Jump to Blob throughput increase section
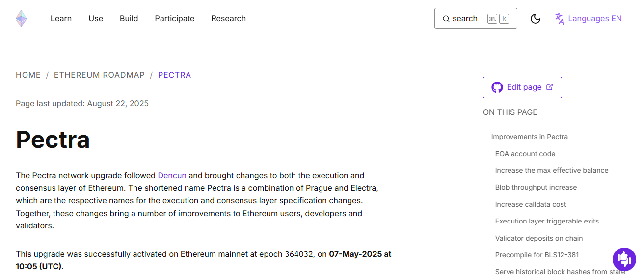644x279 pixels. 536,187
